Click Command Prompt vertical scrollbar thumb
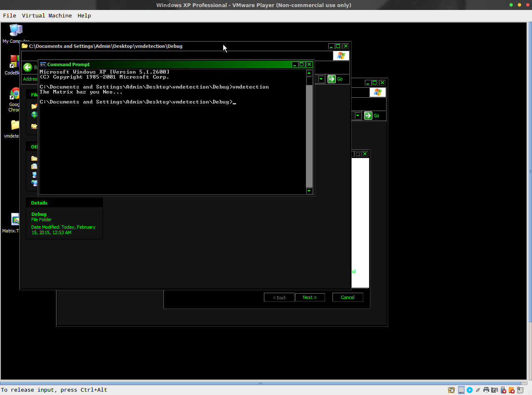This screenshot has height=395, width=532. [309, 81]
